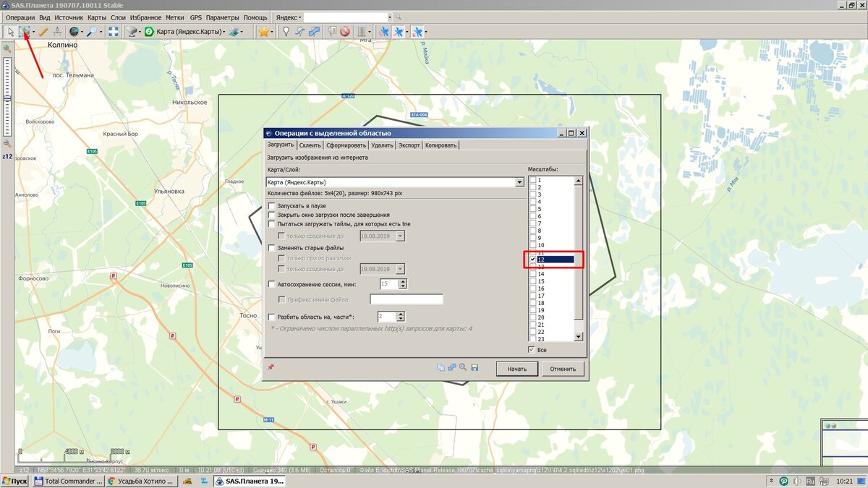Toggle 'Пытаться загружать тайлы' checkbox

coord(271,224)
